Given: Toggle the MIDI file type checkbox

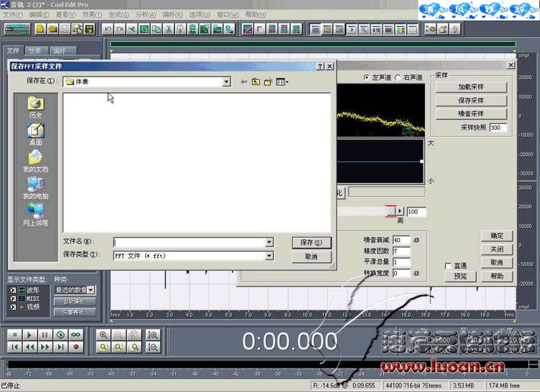Looking at the screenshot, I should tap(13, 299).
